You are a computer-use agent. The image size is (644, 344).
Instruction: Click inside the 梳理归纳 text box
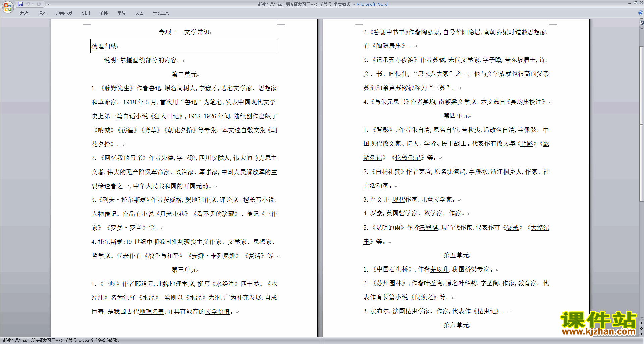click(x=184, y=46)
